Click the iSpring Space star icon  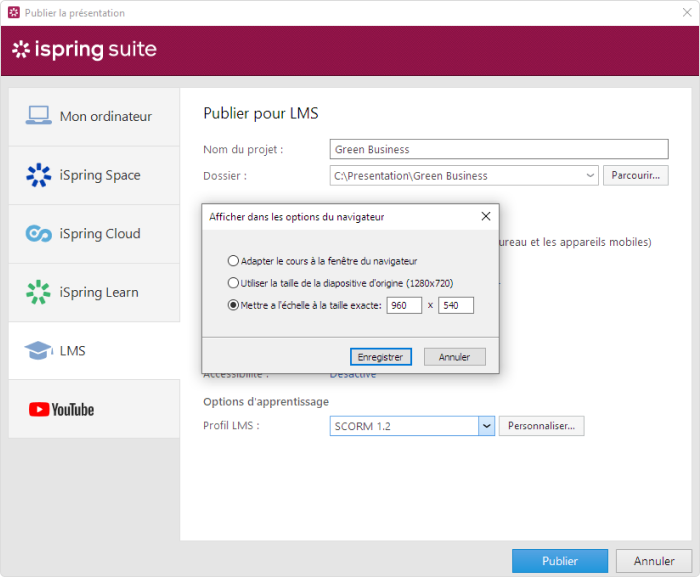coord(38,175)
